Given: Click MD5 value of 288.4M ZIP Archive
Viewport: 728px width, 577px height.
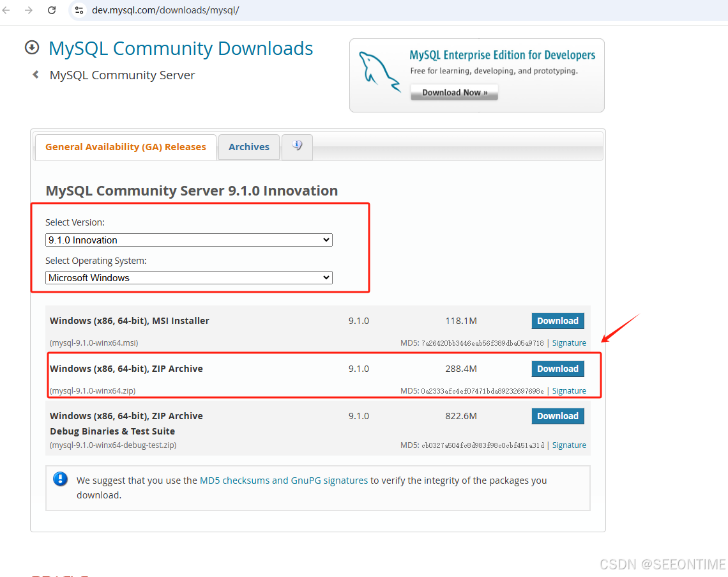Looking at the screenshot, I should tap(482, 391).
